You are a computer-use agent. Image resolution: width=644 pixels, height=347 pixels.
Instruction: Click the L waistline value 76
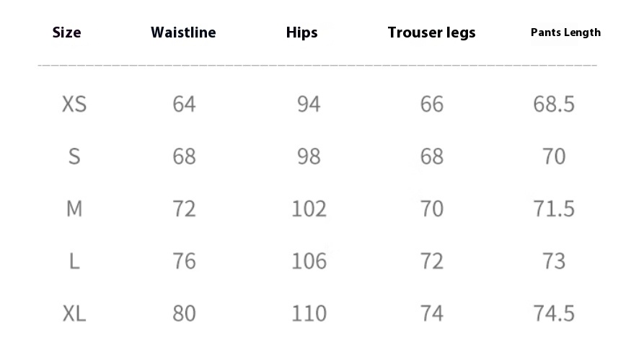pyautogui.click(x=184, y=261)
